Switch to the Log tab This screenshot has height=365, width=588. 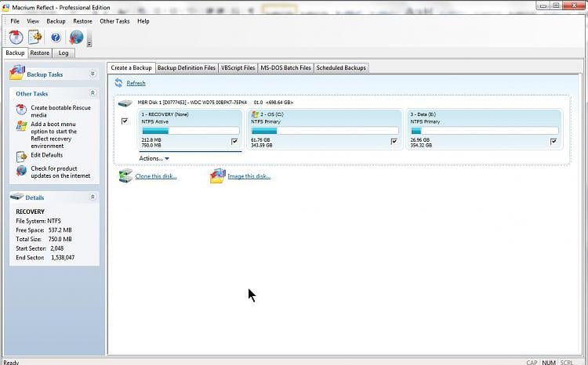tap(64, 53)
